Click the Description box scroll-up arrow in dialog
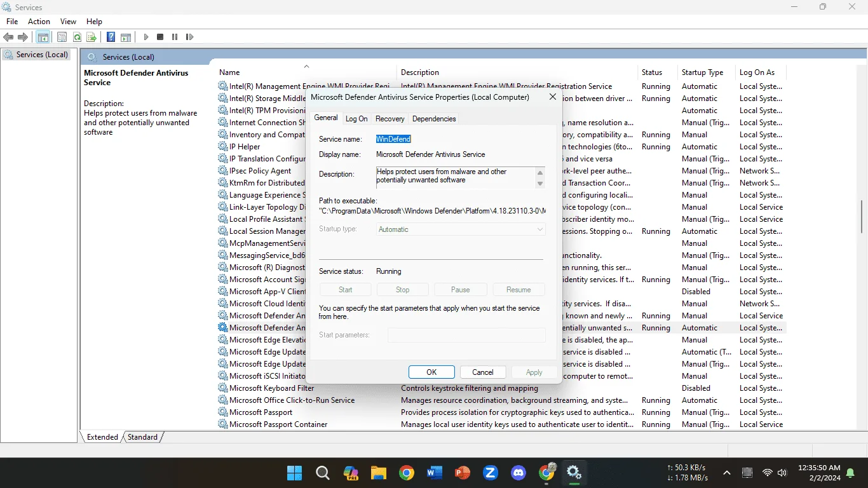868x488 pixels. tap(540, 172)
